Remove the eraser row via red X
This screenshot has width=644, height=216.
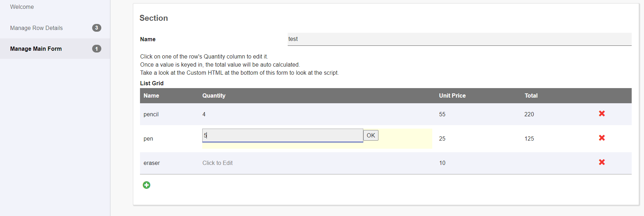pos(602,162)
